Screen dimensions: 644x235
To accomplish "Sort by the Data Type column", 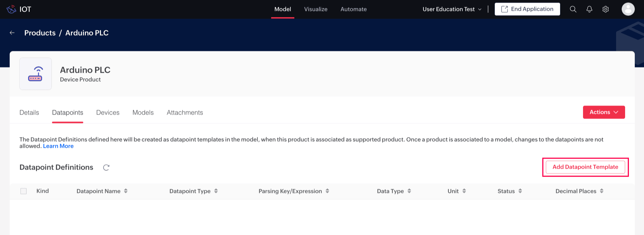I will tap(409, 191).
